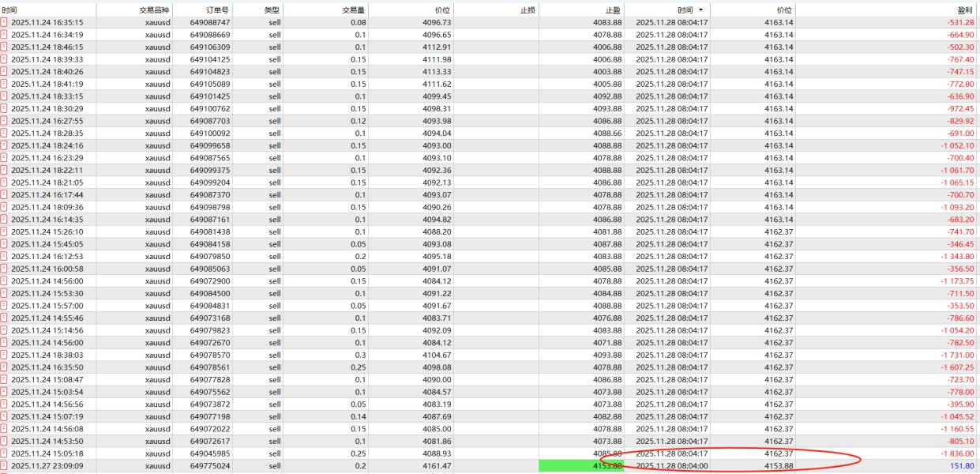Click the take-profit value 4003.88
Screen dimensions: 980x474
point(608,72)
